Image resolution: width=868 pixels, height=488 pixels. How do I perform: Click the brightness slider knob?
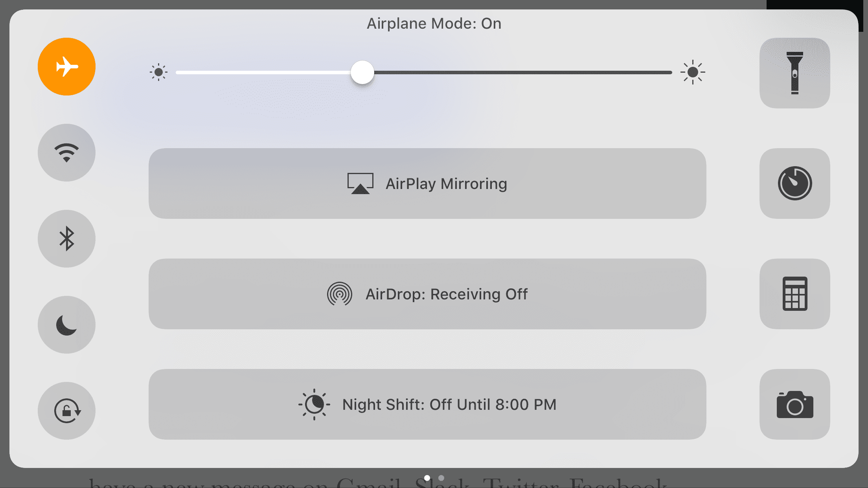pos(362,72)
